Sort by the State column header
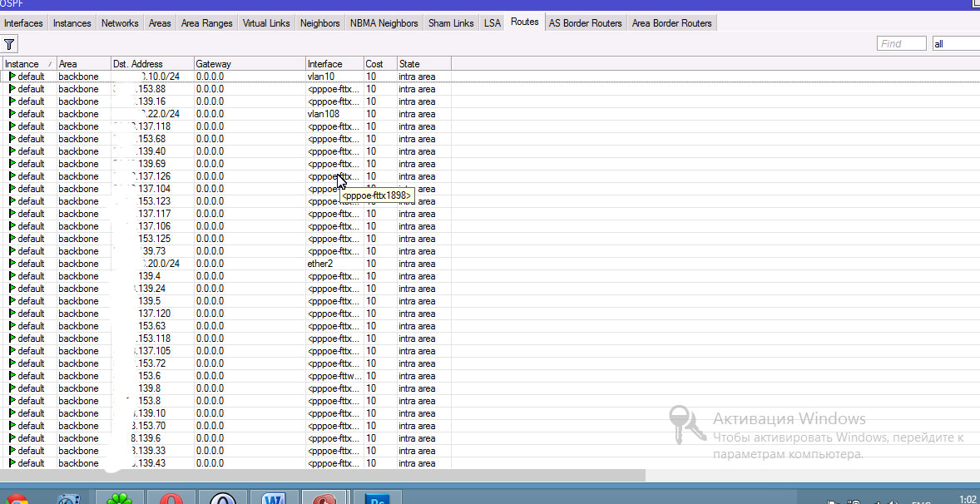The height and width of the screenshot is (504, 980). pos(424,64)
